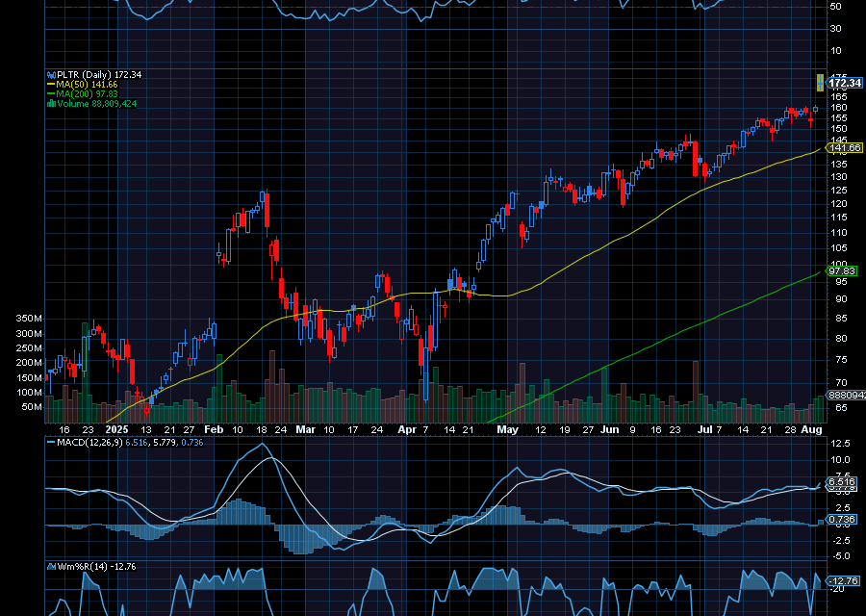Click the 172.34 last-price tag on price axis
This screenshot has width=866, height=616.
pos(845,83)
